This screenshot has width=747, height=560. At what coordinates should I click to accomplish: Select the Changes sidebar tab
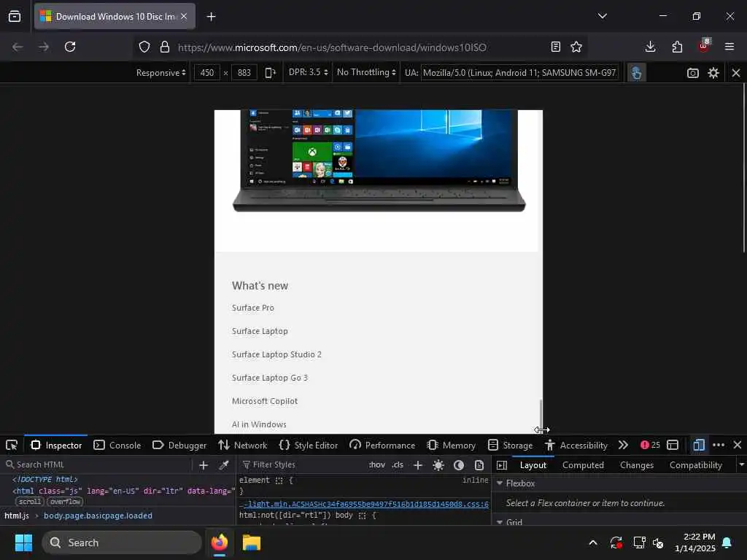tap(636, 465)
